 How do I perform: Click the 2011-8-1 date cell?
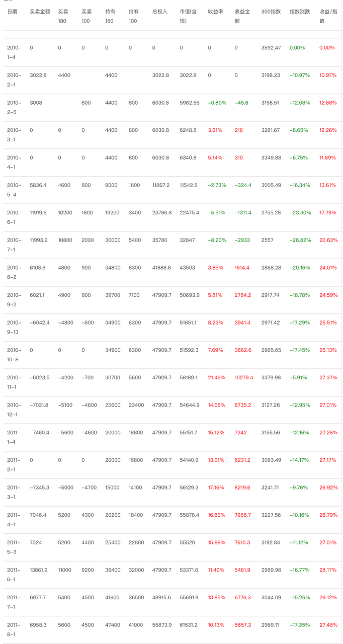[14, 629]
